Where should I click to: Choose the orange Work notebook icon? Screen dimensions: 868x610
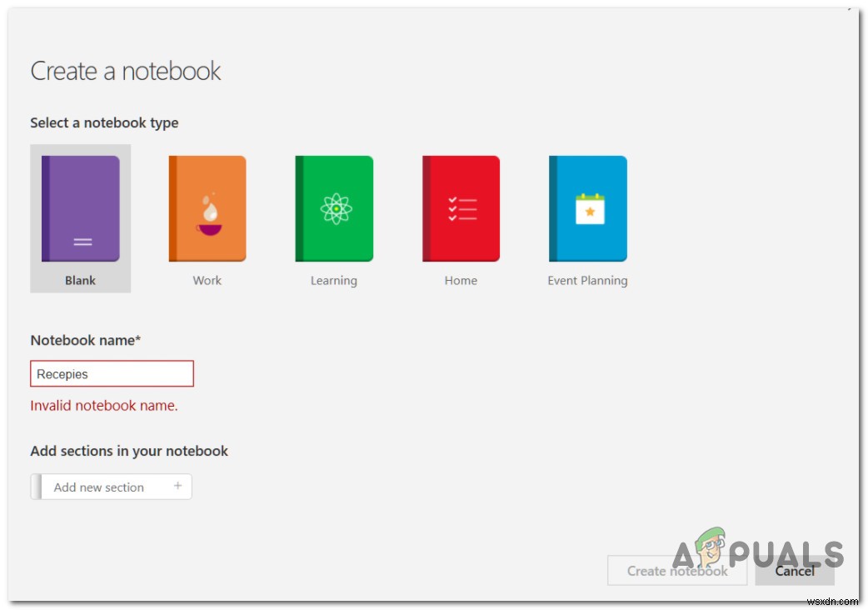[x=207, y=208]
